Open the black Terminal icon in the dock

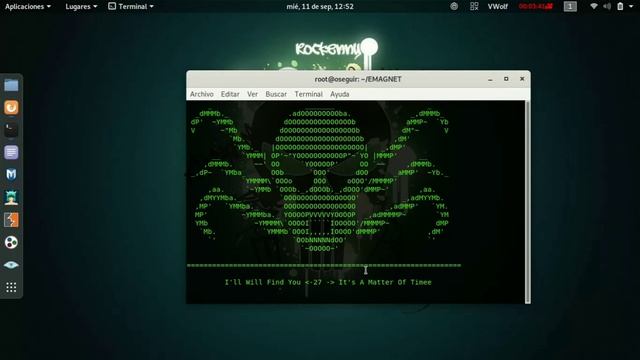click(x=11, y=130)
